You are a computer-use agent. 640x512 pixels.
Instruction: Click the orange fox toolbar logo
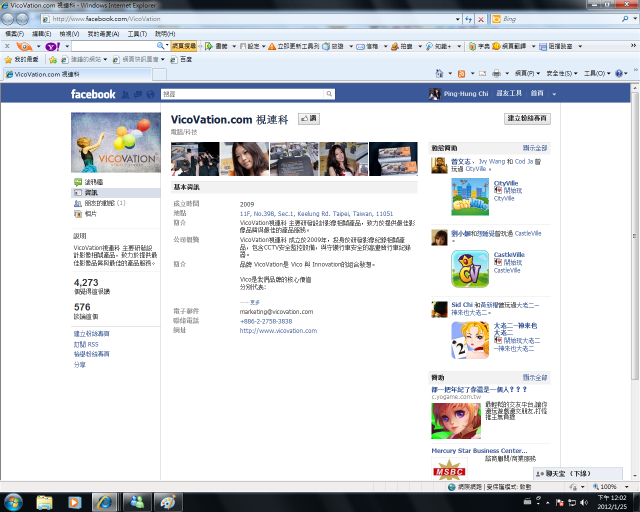[24, 46]
